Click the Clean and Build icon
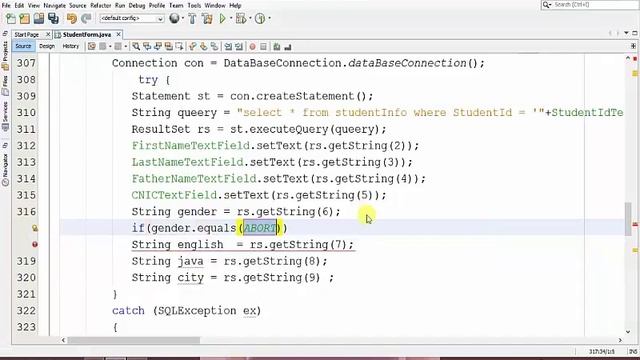 [207, 18]
